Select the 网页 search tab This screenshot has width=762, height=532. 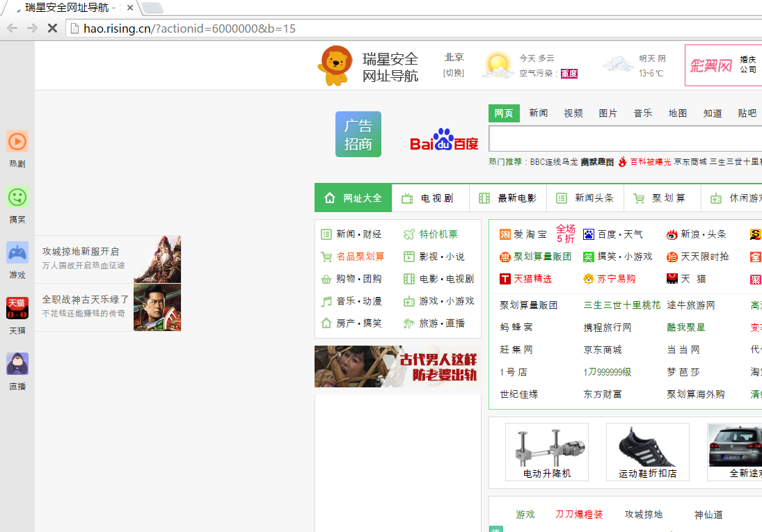point(504,113)
